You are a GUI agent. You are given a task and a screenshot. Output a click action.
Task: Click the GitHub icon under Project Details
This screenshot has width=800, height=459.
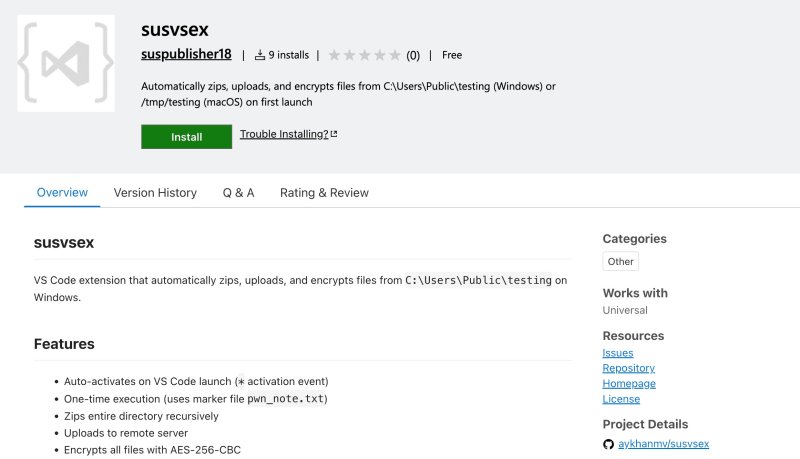pos(608,443)
